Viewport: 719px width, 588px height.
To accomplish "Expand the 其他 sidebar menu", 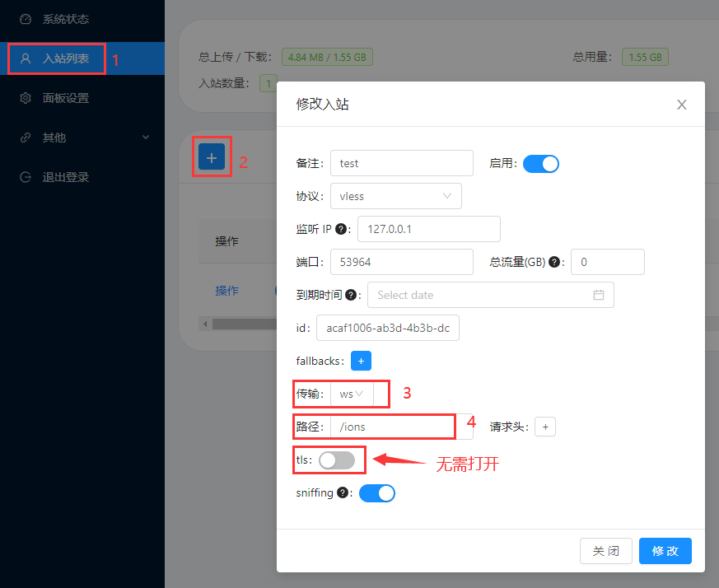I will point(82,138).
